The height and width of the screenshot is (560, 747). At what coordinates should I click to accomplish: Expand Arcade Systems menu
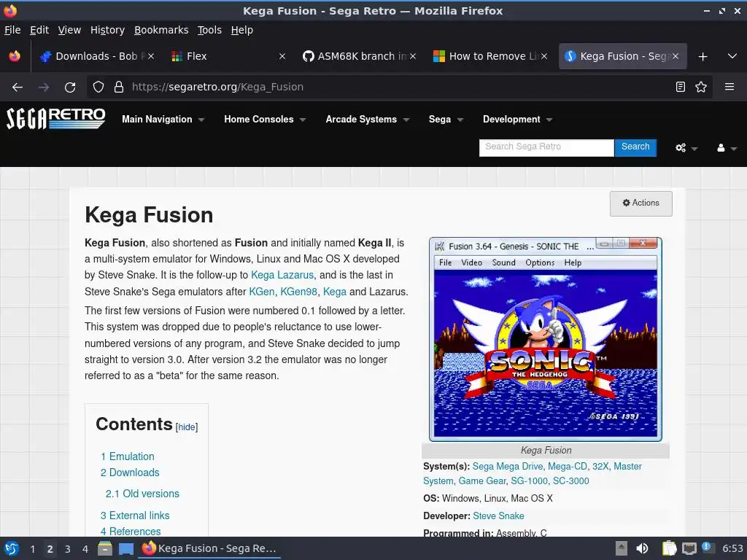click(368, 120)
